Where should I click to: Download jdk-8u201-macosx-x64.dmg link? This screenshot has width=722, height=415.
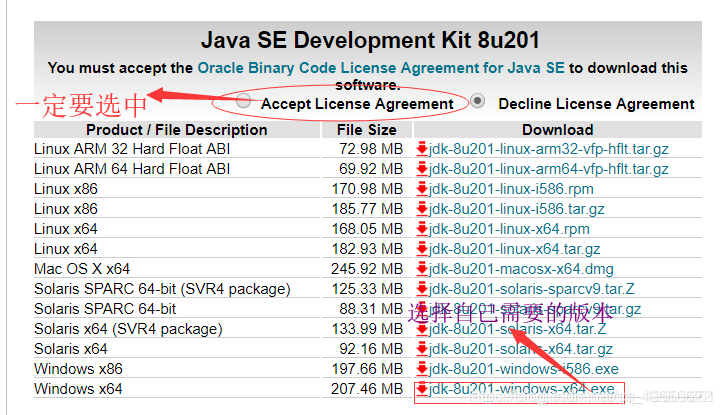(x=521, y=269)
